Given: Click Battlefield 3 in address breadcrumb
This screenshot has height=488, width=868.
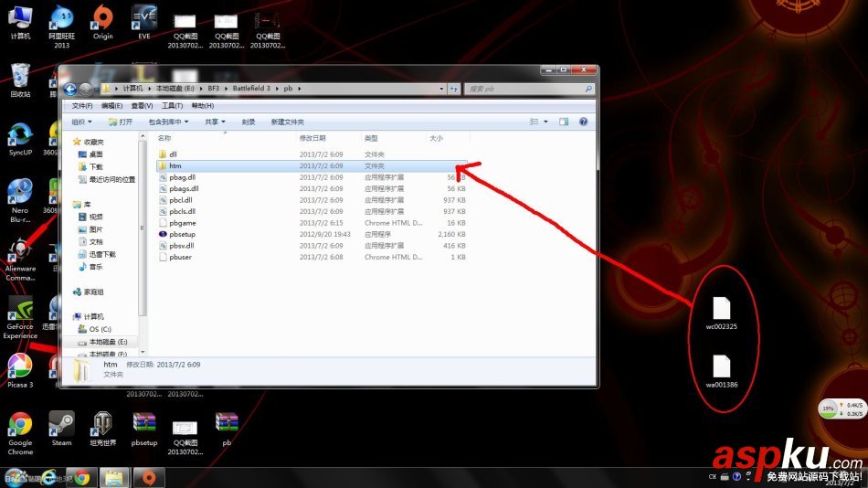Looking at the screenshot, I should [x=251, y=89].
